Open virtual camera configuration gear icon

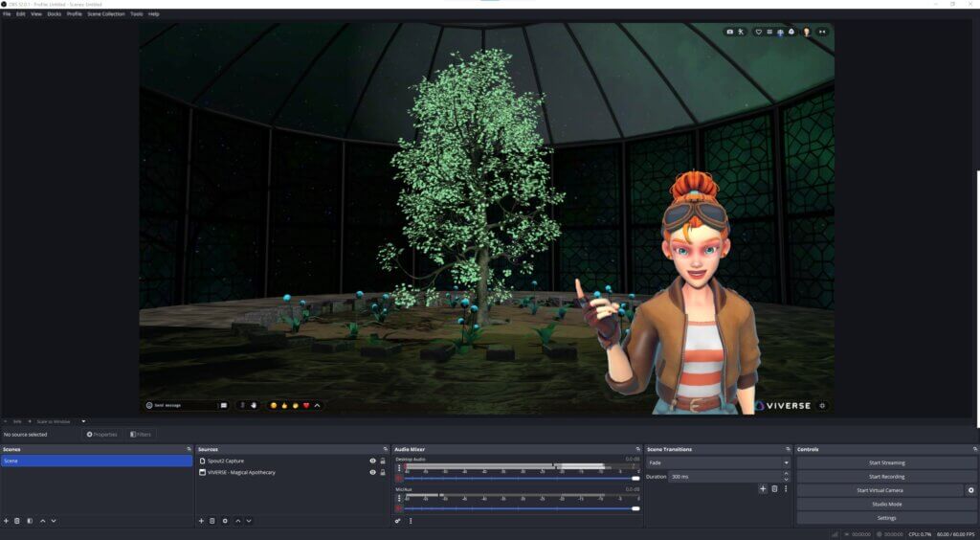(970, 490)
